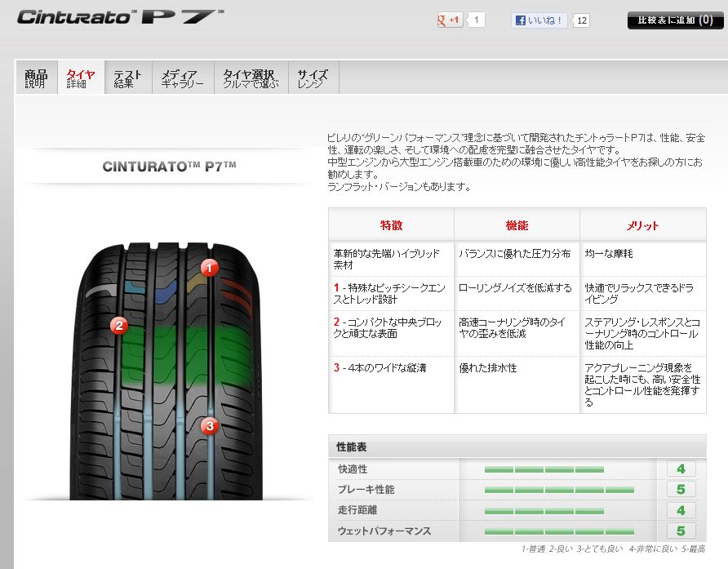Click the Cinturato P7 logo

point(121,16)
